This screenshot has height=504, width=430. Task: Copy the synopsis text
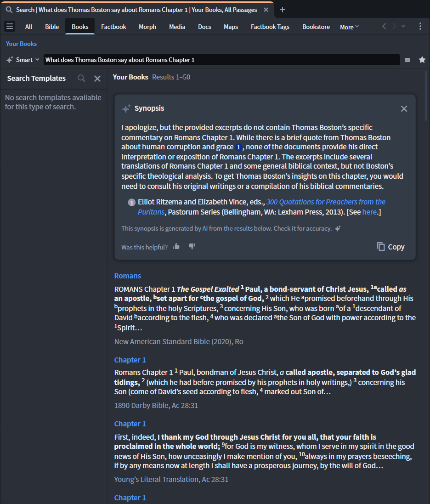pos(391,247)
